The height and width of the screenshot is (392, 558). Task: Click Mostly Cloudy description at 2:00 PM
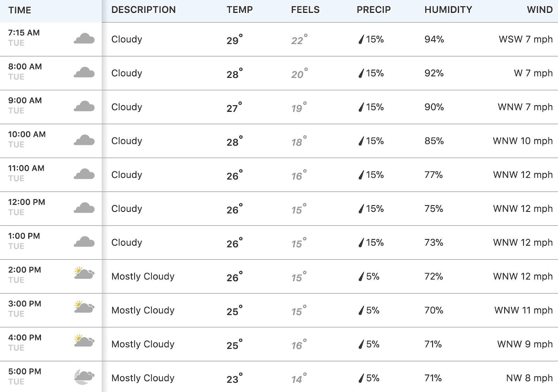click(x=143, y=276)
